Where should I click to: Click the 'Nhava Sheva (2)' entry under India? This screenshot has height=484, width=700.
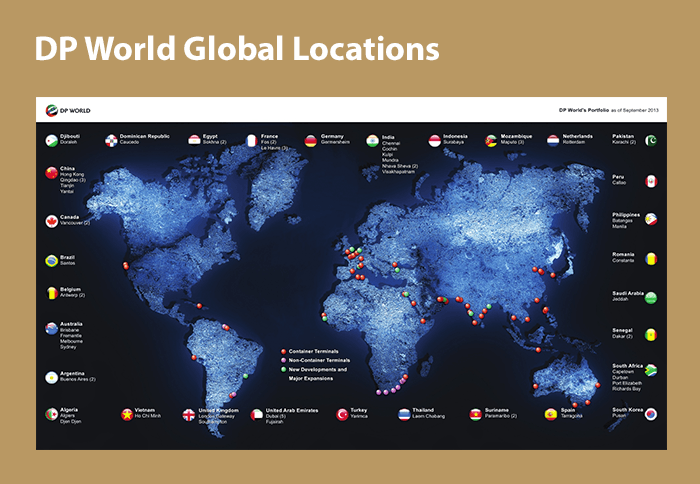400,166
